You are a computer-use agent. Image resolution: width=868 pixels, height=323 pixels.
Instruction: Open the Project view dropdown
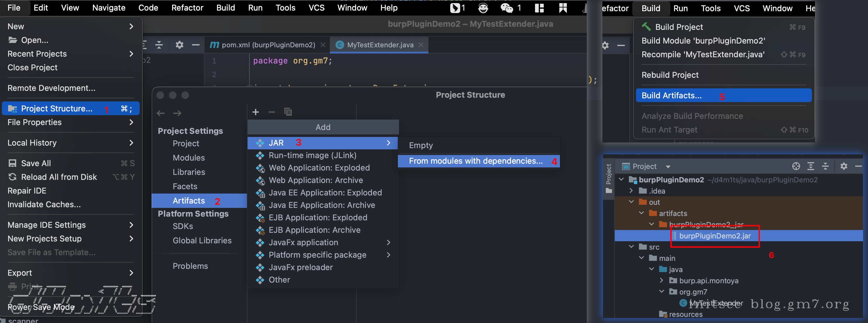pyautogui.click(x=668, y=166)
